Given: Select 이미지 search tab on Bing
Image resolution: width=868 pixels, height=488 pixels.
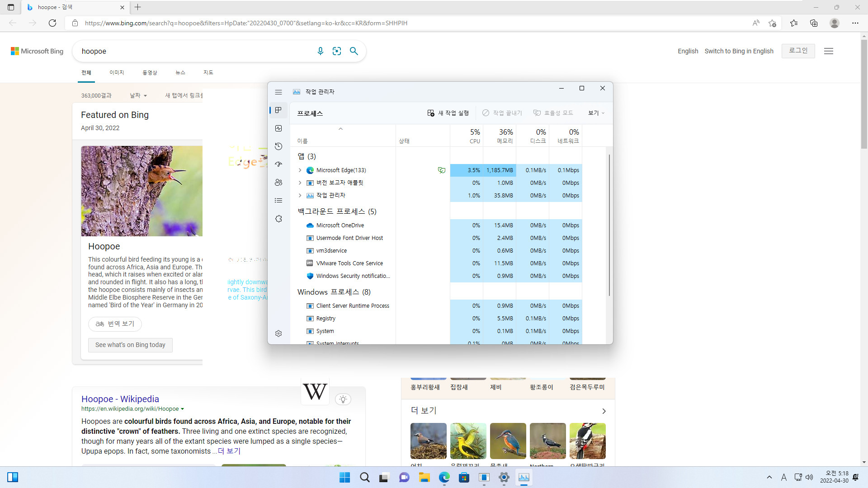Looking at the screenshot, I should (x=117, y=73).
